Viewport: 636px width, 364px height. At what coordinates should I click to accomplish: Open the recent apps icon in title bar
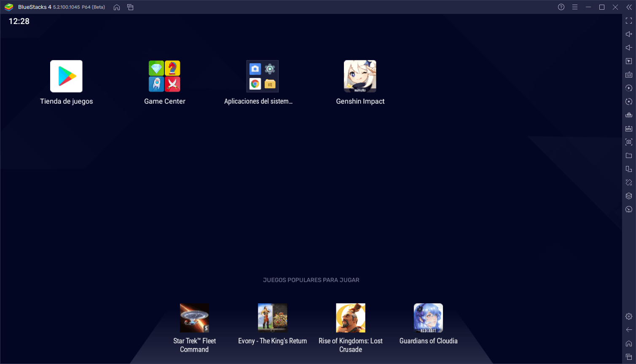click(x=130, y=7)
